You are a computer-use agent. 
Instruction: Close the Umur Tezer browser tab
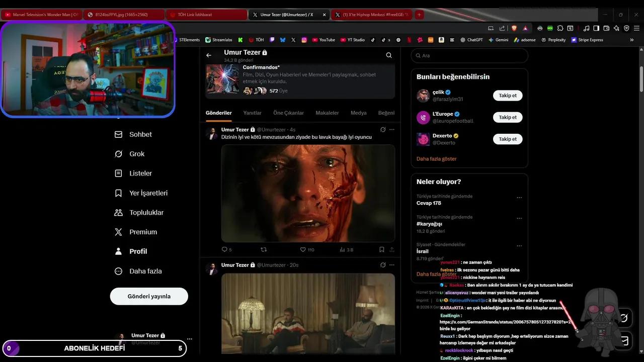coord(324,15)
